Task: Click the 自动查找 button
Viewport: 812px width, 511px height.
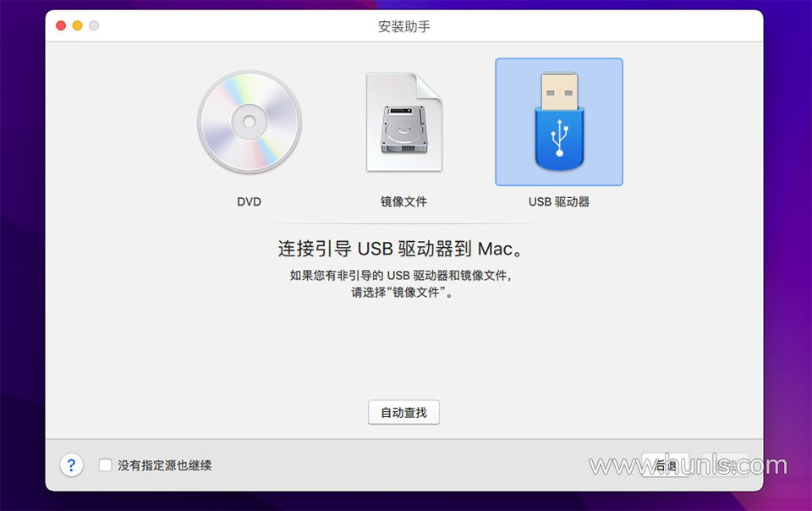Action: tap(404, 412)
